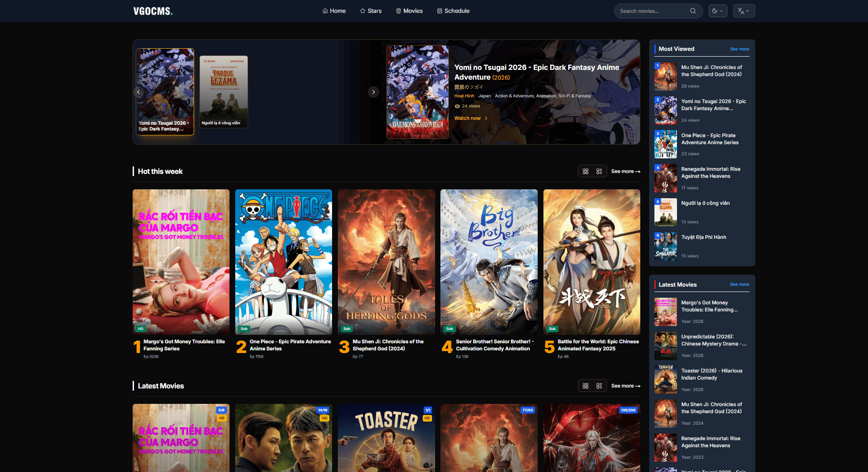Open the poster with the 135/200 episode badge
Screen dimensions: 868x472
592,438
